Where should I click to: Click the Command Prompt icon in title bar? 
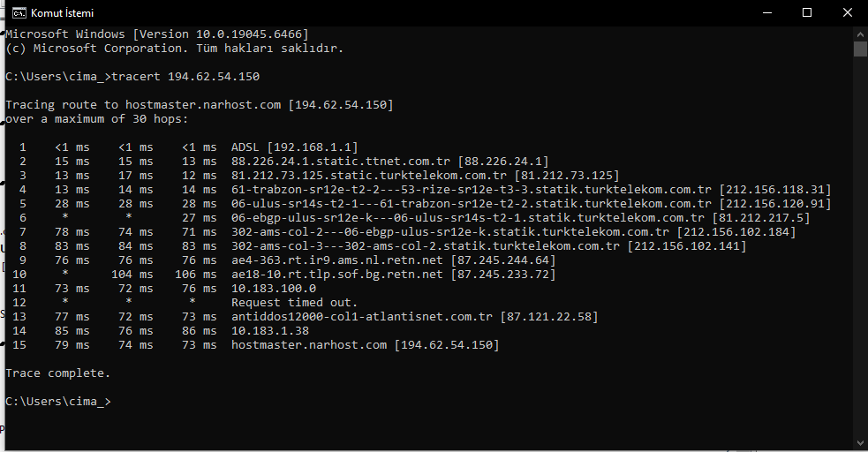tap(19, 12)
